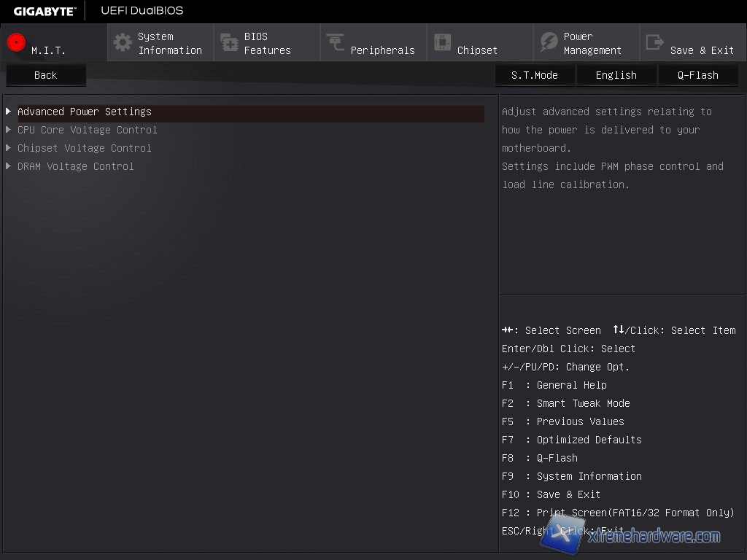Viewport: 747px width, 560px height.
Task: Toggle S.T.Mode button
Action: click(534, 75)
